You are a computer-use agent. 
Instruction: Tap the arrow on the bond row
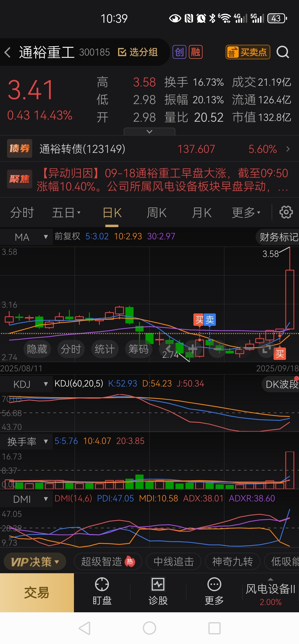[288, 149]
